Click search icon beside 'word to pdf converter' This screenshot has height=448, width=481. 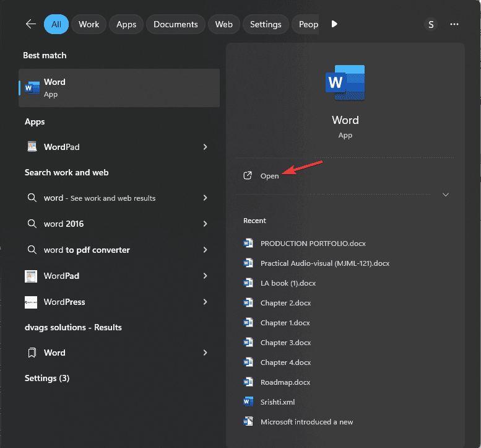click(32, 250)
